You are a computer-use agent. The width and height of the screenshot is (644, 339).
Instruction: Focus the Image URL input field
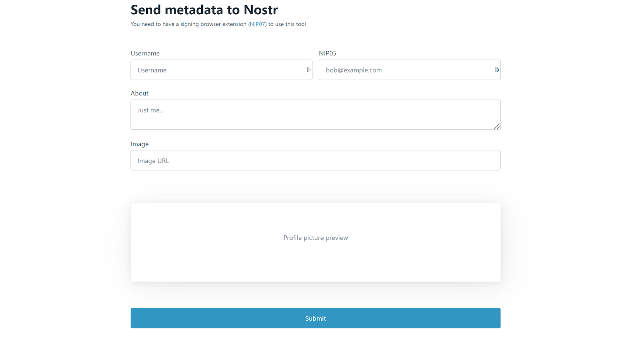[316, 160]
